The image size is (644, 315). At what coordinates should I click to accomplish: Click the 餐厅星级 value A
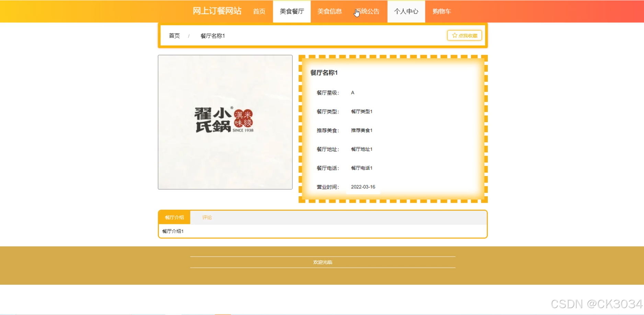coord(353,93)
